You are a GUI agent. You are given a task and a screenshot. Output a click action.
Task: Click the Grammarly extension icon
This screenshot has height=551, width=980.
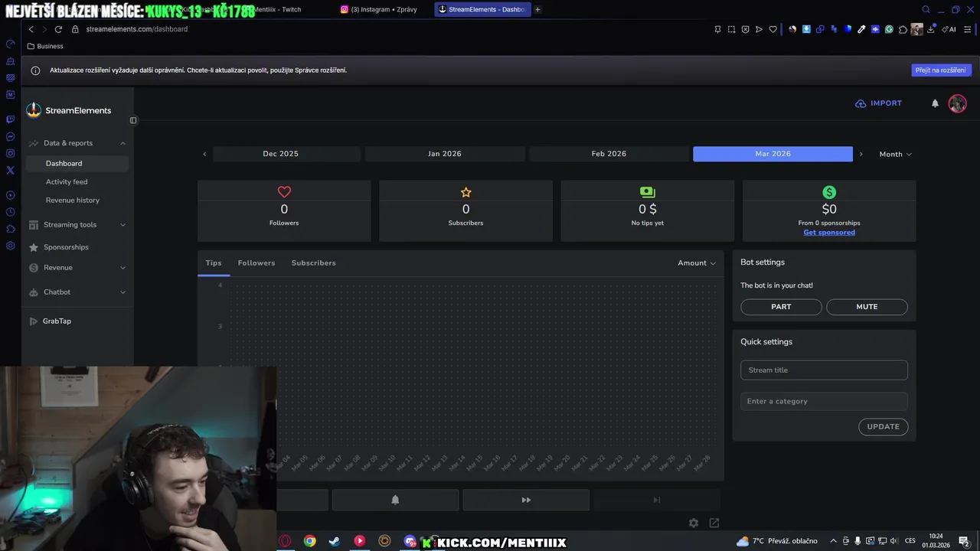tap(889, 29)
